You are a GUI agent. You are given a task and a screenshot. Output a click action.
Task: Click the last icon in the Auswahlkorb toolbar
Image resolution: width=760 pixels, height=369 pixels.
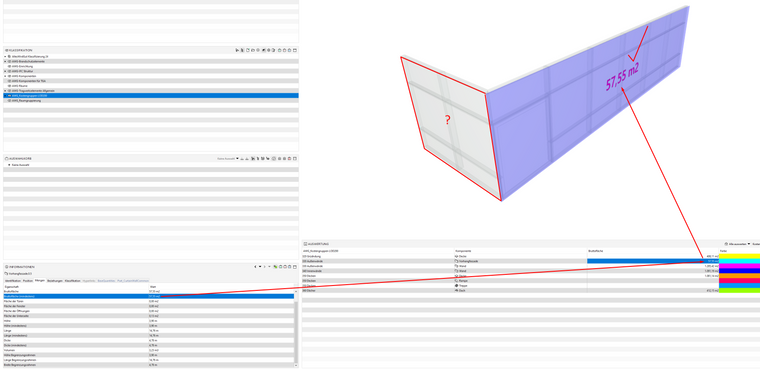click(x=295, y=158)
